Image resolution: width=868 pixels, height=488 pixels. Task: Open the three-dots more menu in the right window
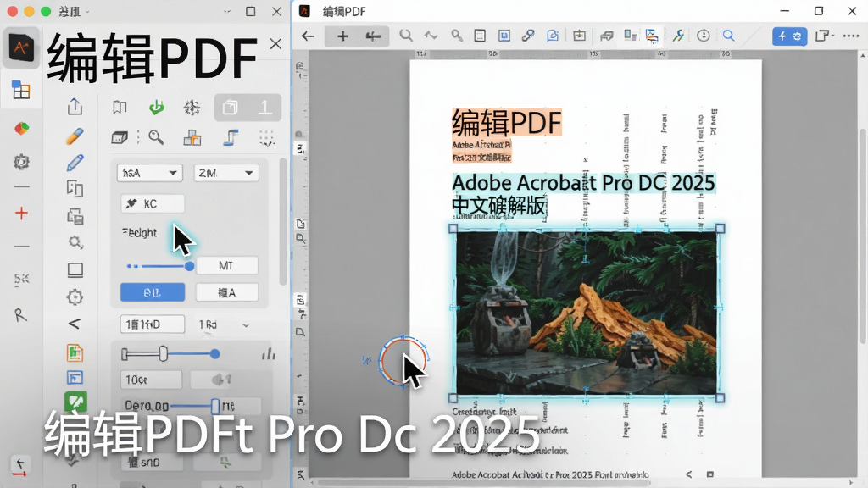(x=851, y=36)
